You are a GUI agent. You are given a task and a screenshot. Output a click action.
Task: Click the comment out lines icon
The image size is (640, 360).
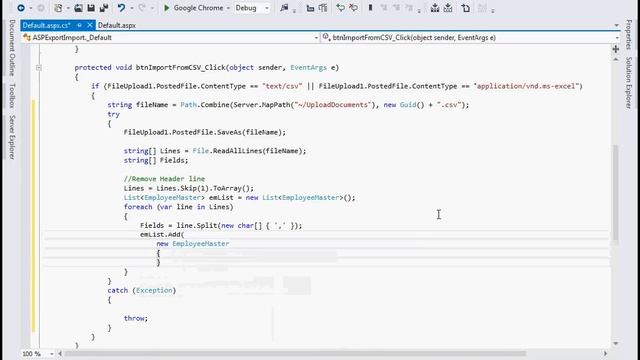[x=310, y=8]
